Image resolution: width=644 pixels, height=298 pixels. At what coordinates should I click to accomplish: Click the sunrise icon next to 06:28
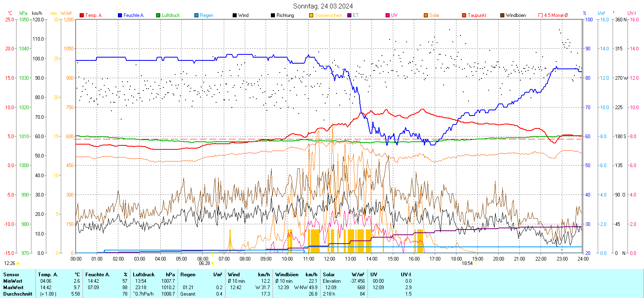point(213,263)
